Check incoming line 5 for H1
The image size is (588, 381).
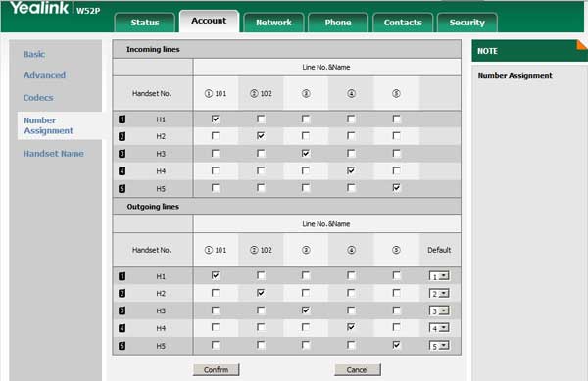pyautogui.click(x=396, y=119)
